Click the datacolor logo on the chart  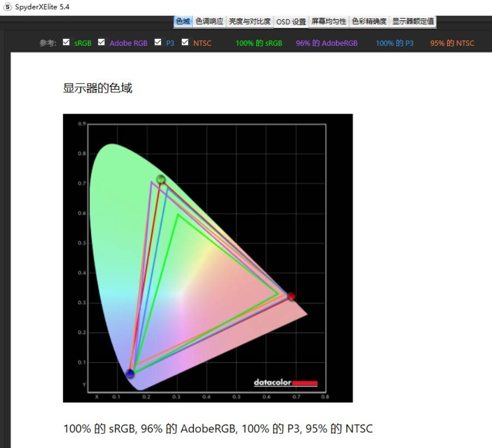click(286, 382)
